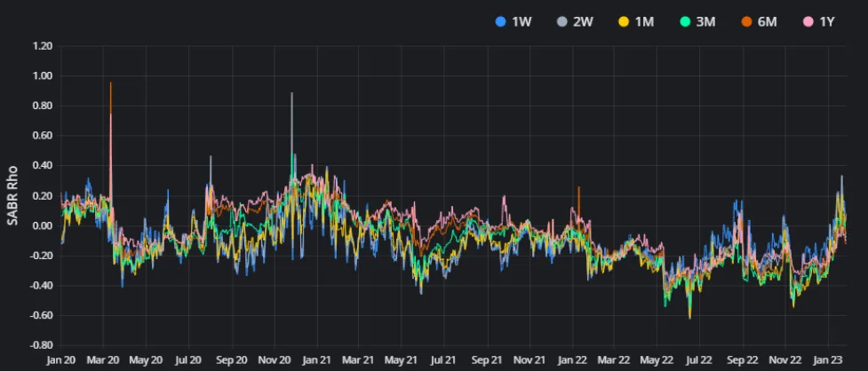Click the Jul 21 x-axis label
The height and width of the screenshot is (371, 868).
point(444,359)
